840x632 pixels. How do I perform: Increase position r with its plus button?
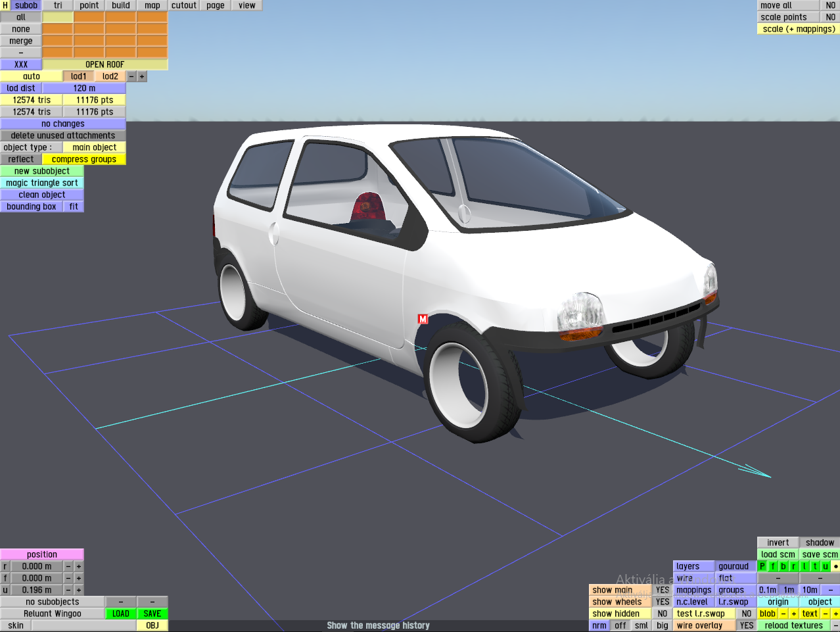tap(79, 566)
